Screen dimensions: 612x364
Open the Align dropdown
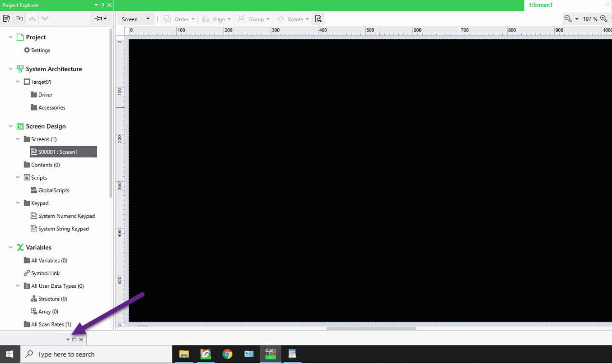216,19
